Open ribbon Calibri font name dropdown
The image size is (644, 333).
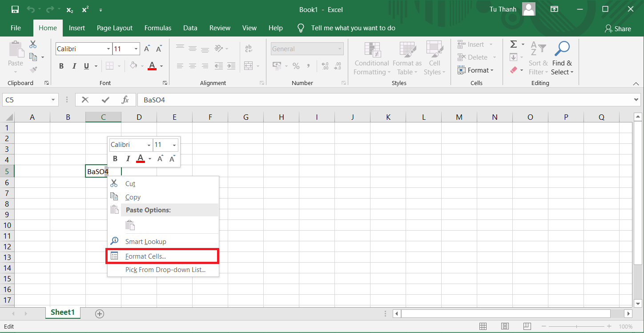(109, 49)
